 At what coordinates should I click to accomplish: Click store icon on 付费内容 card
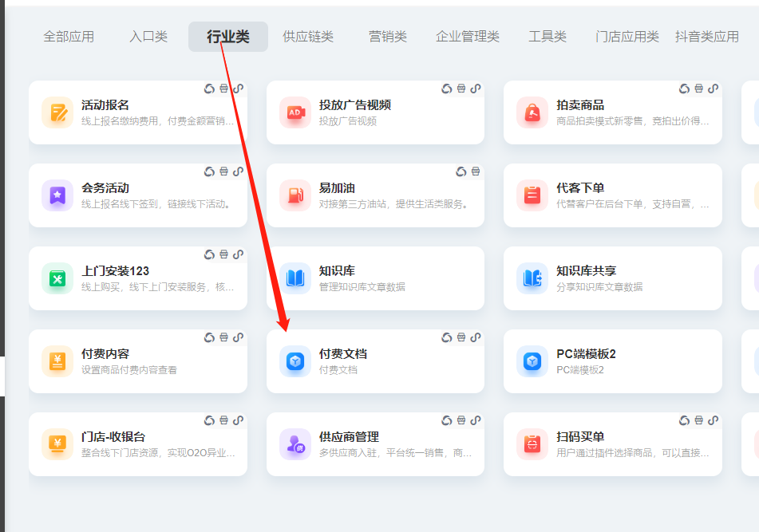223,337
